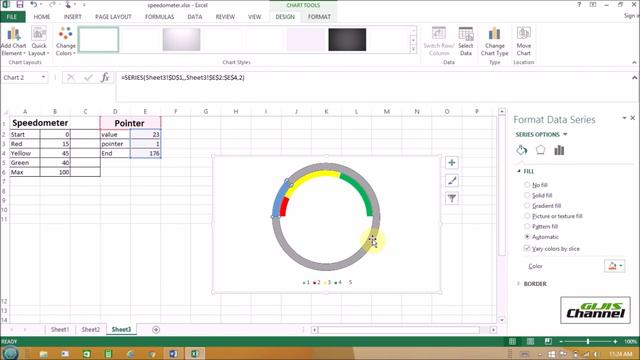This screenshot has height=360, width=640.
Task: Switch to Page Layout view icon
Action: pyautogui.click(x=530, y=341)
